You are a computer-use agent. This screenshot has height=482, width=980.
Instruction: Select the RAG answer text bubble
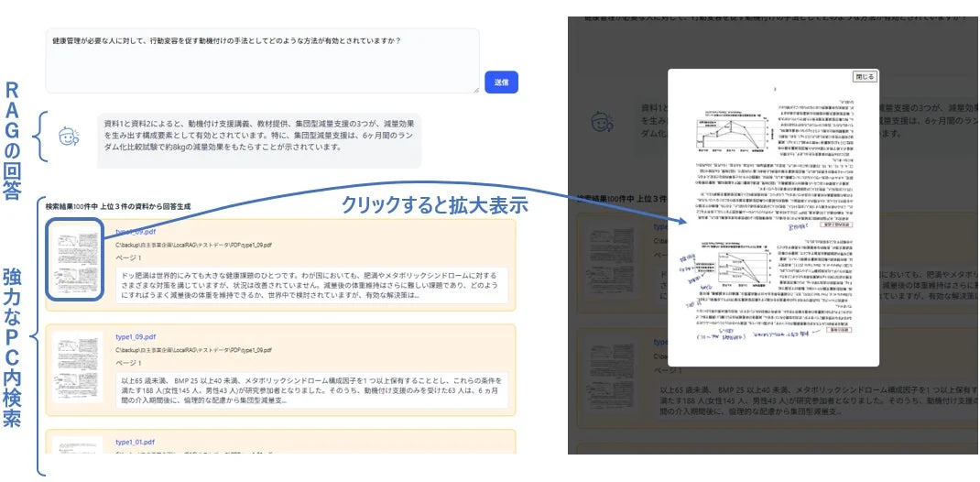259,141
